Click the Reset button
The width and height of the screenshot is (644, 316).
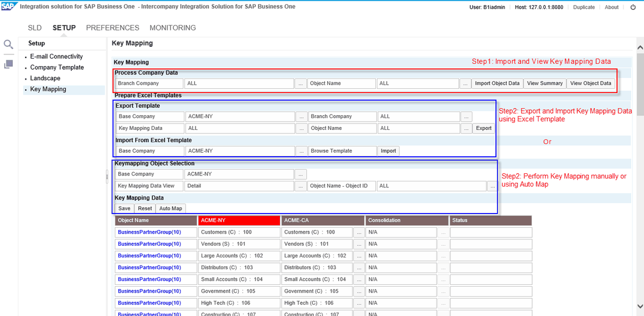coord(145,208)
